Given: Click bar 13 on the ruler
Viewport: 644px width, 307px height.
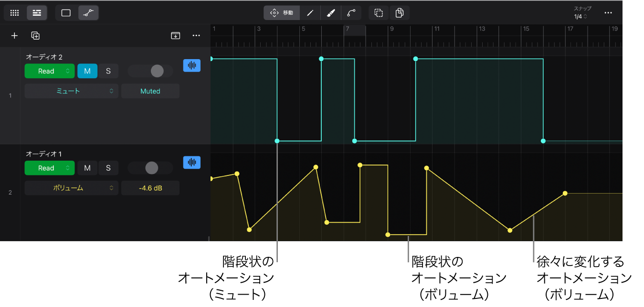Looking at the screenshot, I should click(x=482, y=29).
